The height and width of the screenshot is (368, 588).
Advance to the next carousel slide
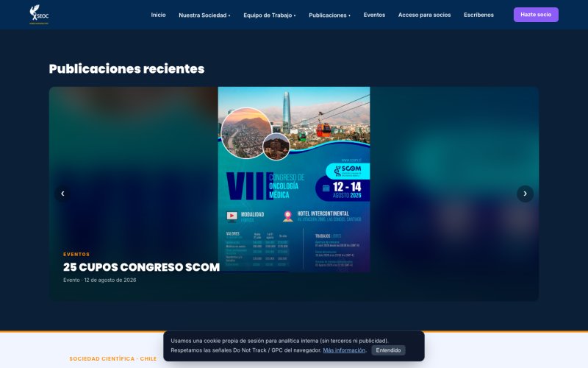pyautogui.click(x=525, y=194)
